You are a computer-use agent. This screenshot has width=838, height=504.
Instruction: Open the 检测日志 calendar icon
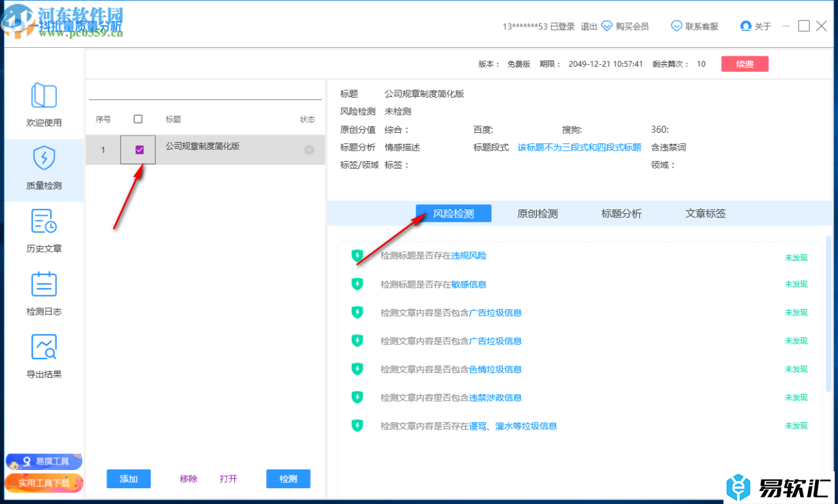tap(44, 284)
